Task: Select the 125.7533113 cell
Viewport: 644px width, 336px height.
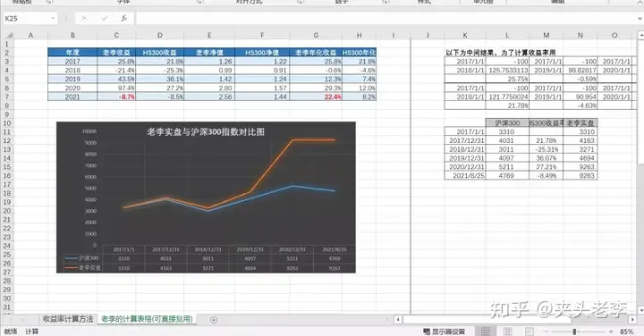Action: (507, 71)
